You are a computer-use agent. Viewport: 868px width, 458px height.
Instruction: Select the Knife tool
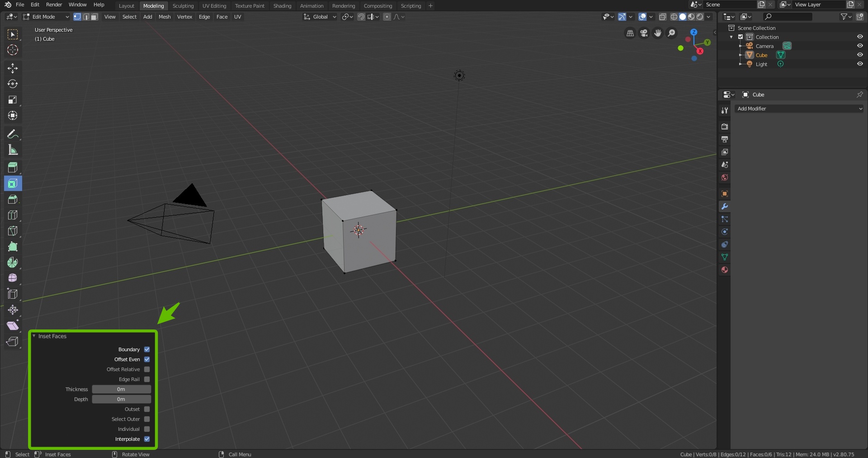coord(13,231)
